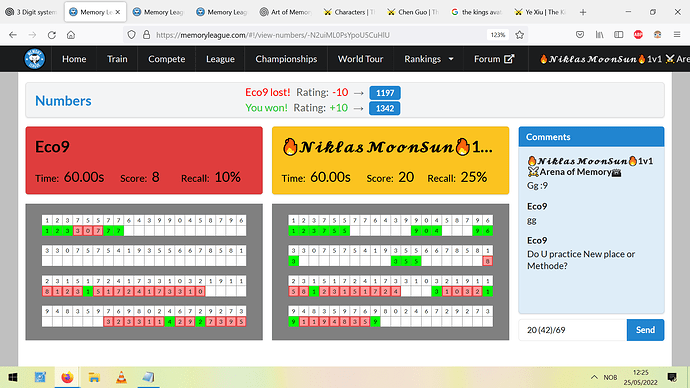Open VLC media player from taskbar
The image size is (690, 388).
[121, 377]
